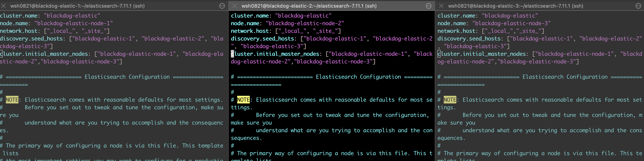Click network.host key in the elastic-3 pane
This screenshot has height=161, width=644.
[456, 31]
